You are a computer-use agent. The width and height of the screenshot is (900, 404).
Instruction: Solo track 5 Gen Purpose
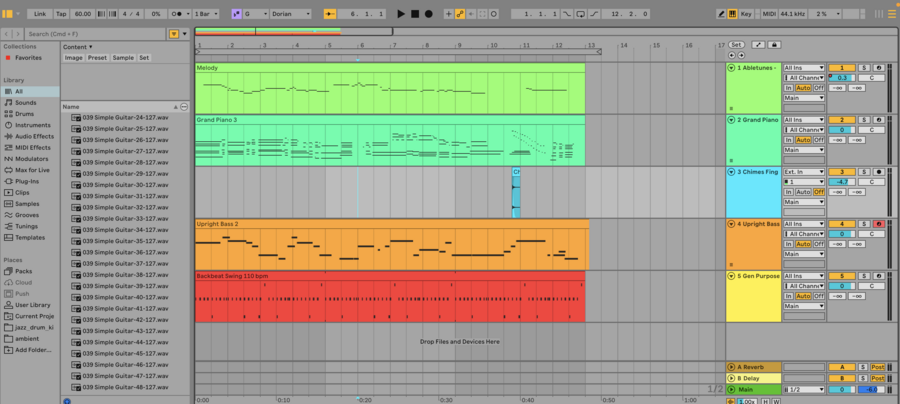point(864,276)
